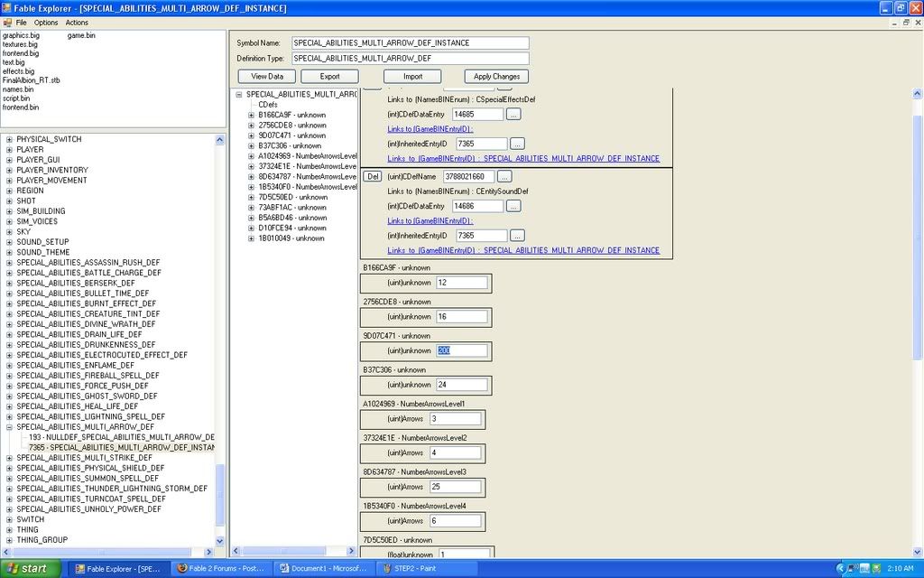Click the Symbol Name field

411,43
